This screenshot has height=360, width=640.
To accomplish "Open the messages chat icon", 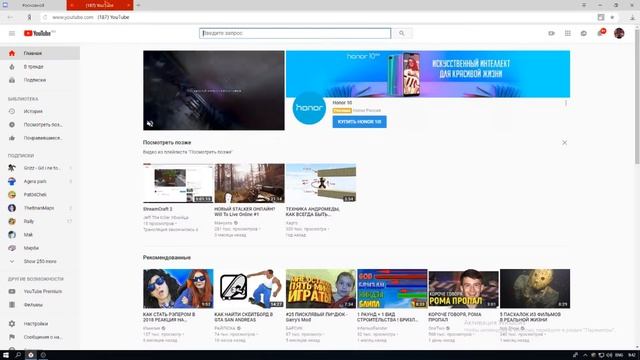I will click(x=584, y=33).
